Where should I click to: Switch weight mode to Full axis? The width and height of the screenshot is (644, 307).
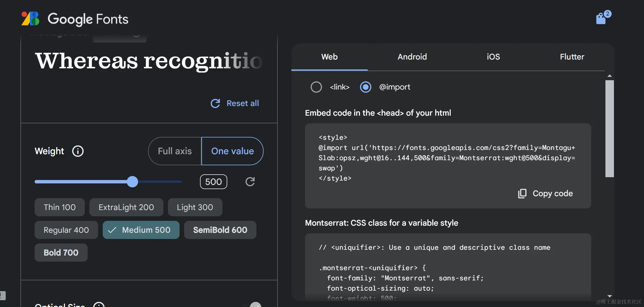175,151
